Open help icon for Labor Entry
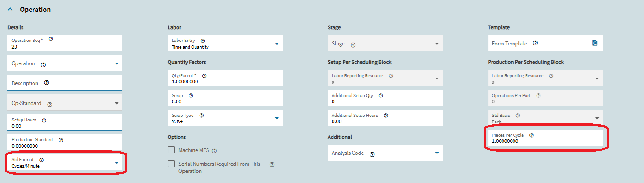The height and width of the screenshot is (183, 644). pyautogui.click(x=203, y=41)
